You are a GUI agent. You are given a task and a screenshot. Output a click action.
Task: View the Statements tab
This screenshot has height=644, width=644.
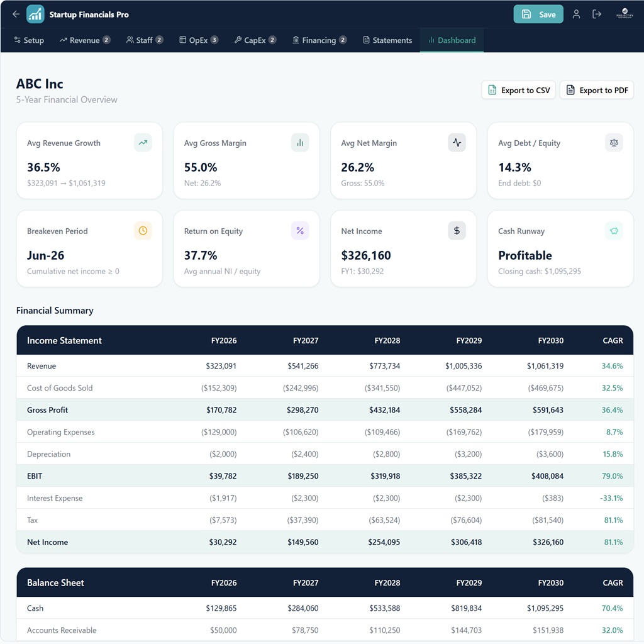coord(387,40)
